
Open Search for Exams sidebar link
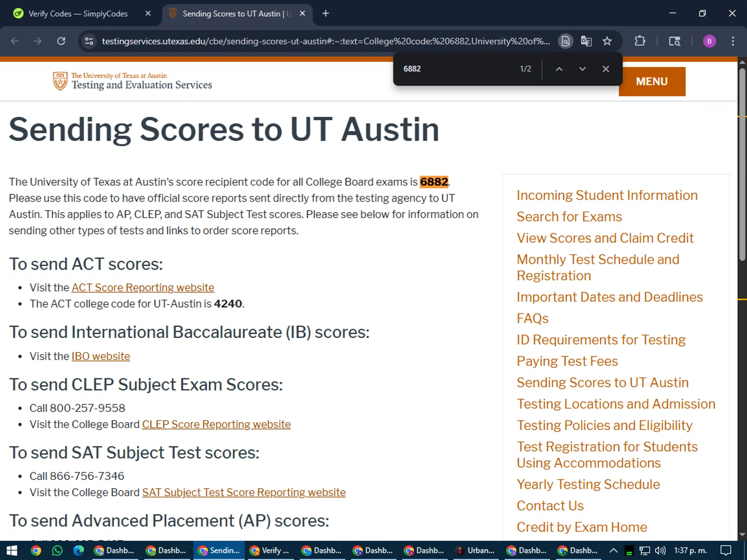(569, 217)
